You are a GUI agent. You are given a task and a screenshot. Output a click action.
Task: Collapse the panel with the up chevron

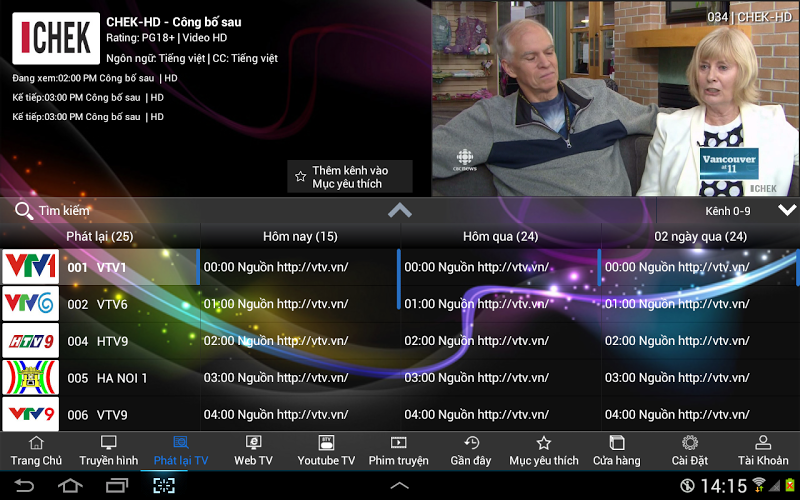coord(399,210)
